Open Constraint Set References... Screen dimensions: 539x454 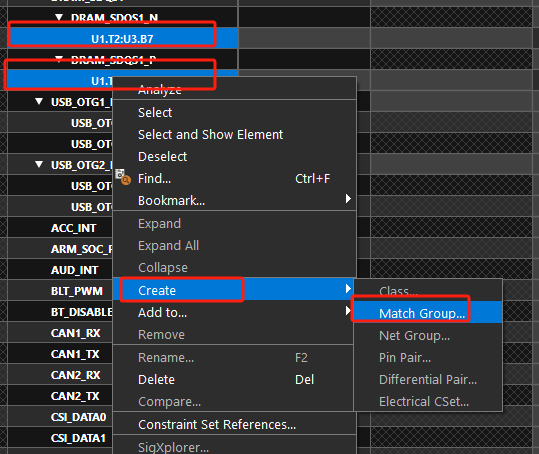click(217, 424)
